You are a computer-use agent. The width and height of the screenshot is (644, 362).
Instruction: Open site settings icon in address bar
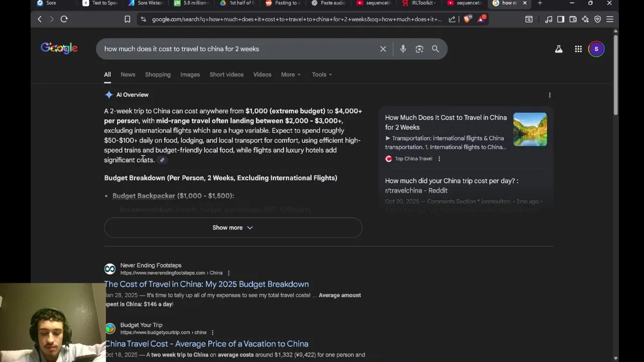(143, 19)
